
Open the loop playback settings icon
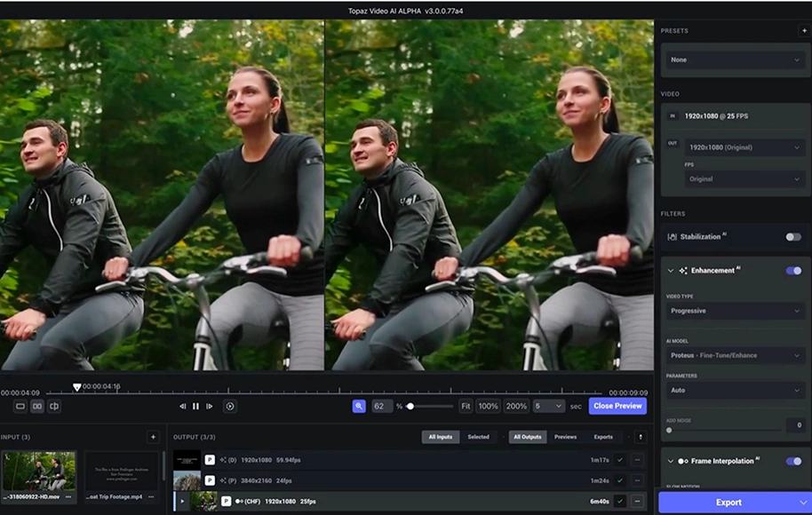pyautogui.click(x=229, y=406)
